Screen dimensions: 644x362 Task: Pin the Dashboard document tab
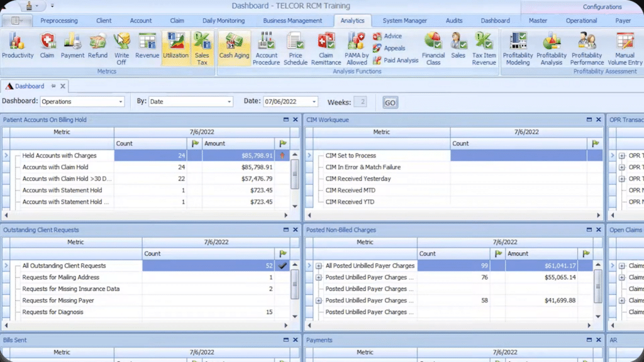(x=53, y=86)
